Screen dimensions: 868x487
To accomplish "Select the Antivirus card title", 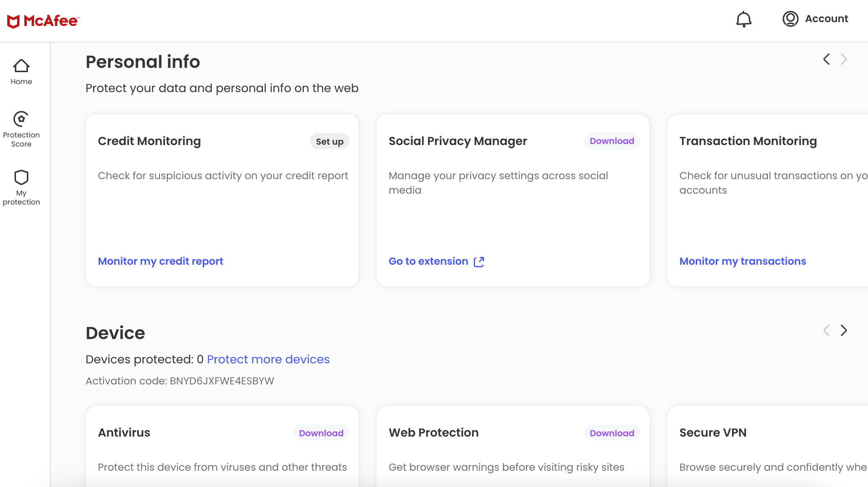I will tap(124, 433).
